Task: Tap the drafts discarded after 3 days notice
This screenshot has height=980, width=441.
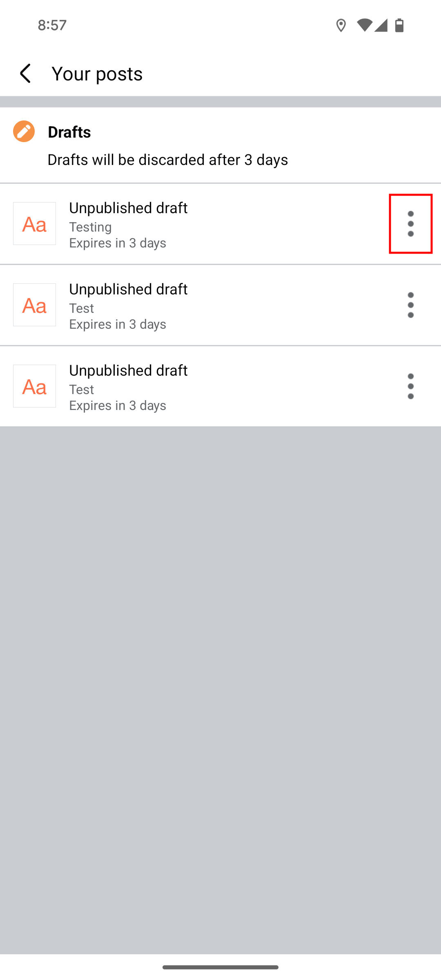Action: click(x=167, y=160)
